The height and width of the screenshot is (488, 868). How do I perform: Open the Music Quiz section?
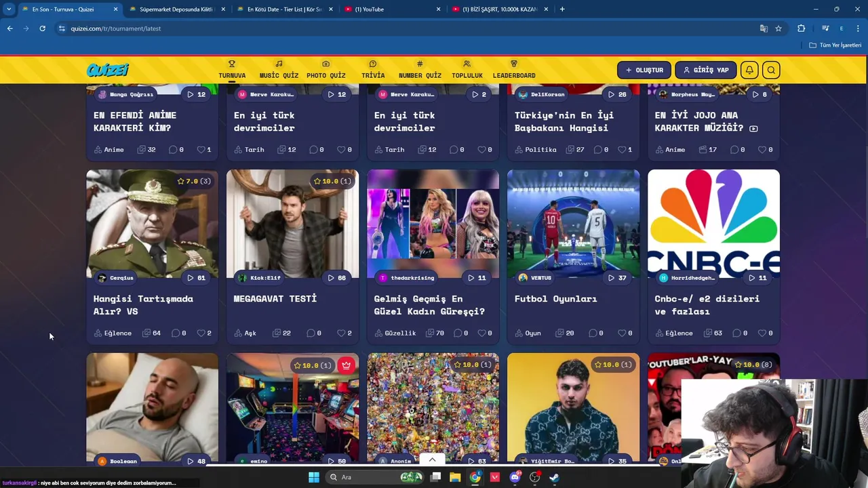(279, 70)
